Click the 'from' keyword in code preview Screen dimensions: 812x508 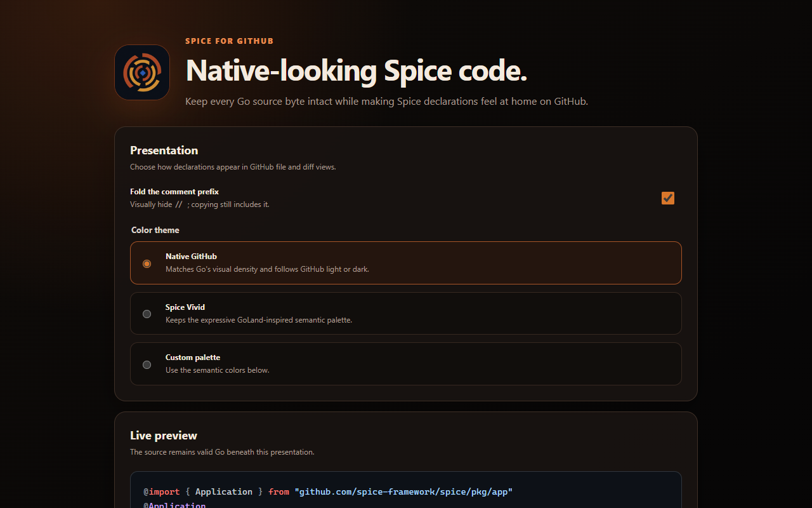click(278, 492)
